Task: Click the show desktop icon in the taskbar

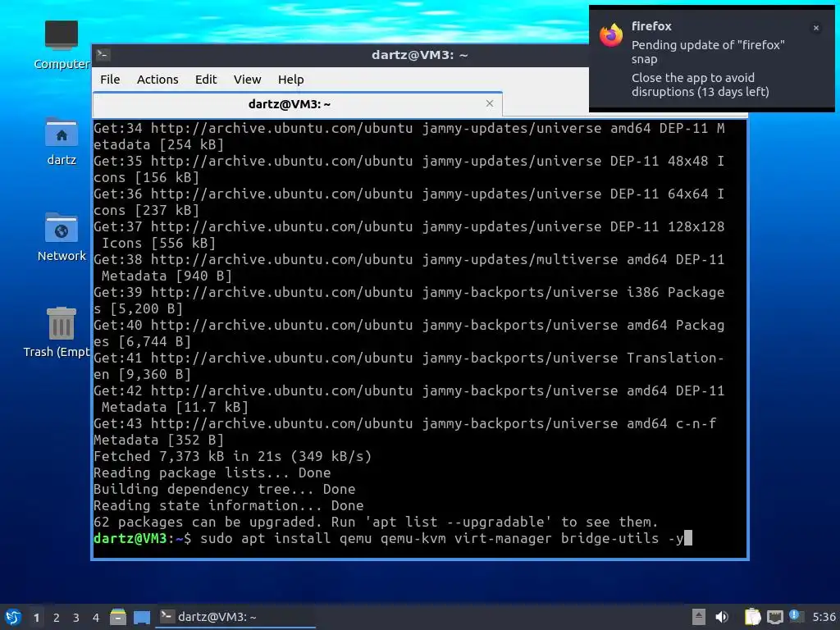Action: coord(142,617)
